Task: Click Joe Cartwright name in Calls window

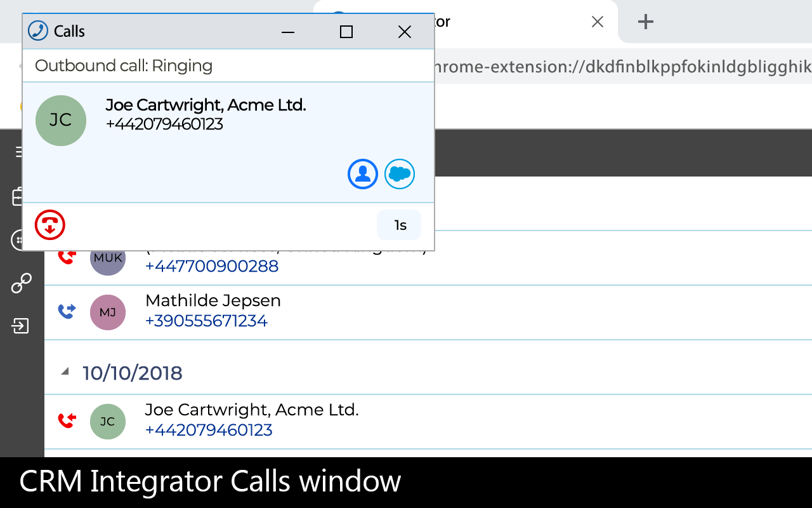Action: [x=206, y=105]
